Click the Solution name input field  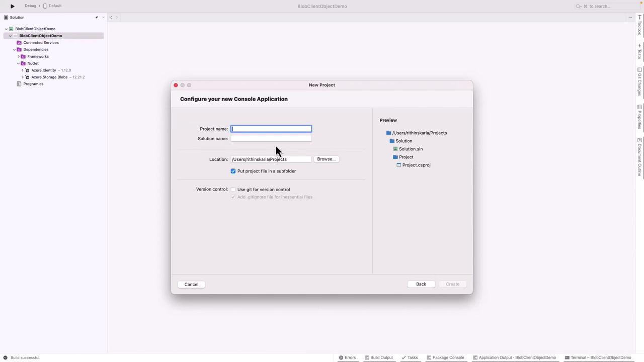point(271,139)
